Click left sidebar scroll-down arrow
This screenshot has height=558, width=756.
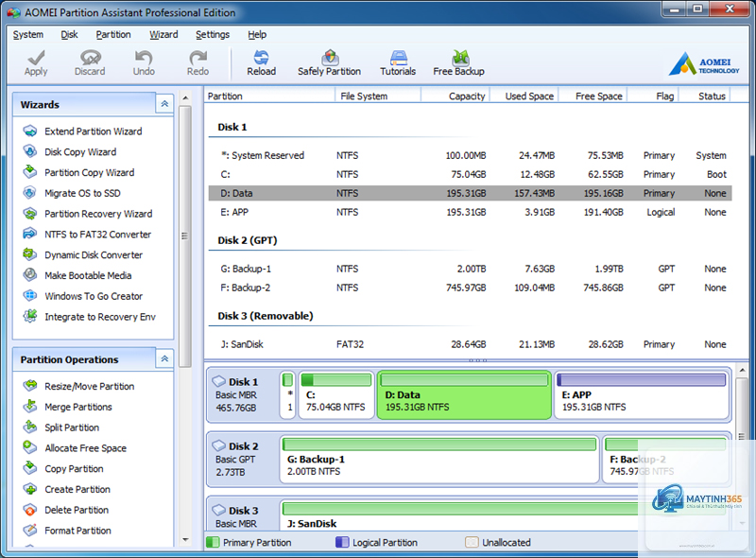pos(185,540)
